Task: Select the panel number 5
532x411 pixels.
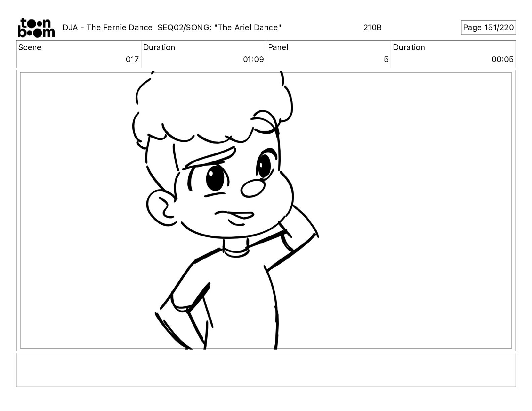Action: click(386, 59)
